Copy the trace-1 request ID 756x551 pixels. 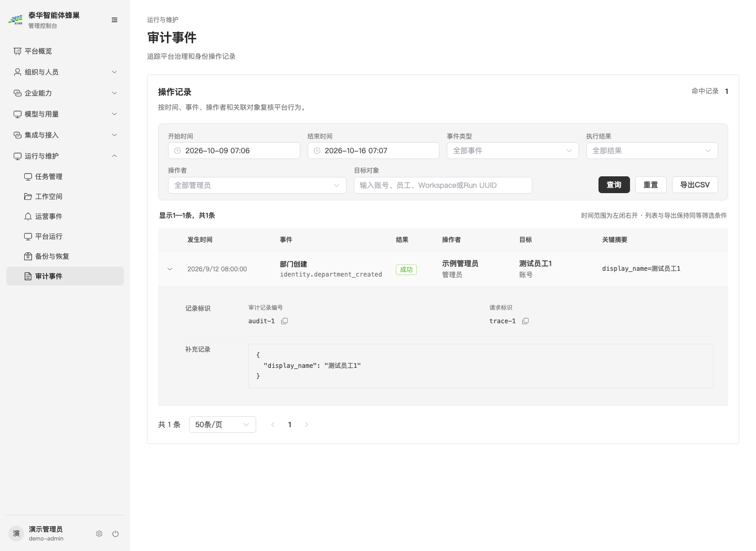(526, 321)
